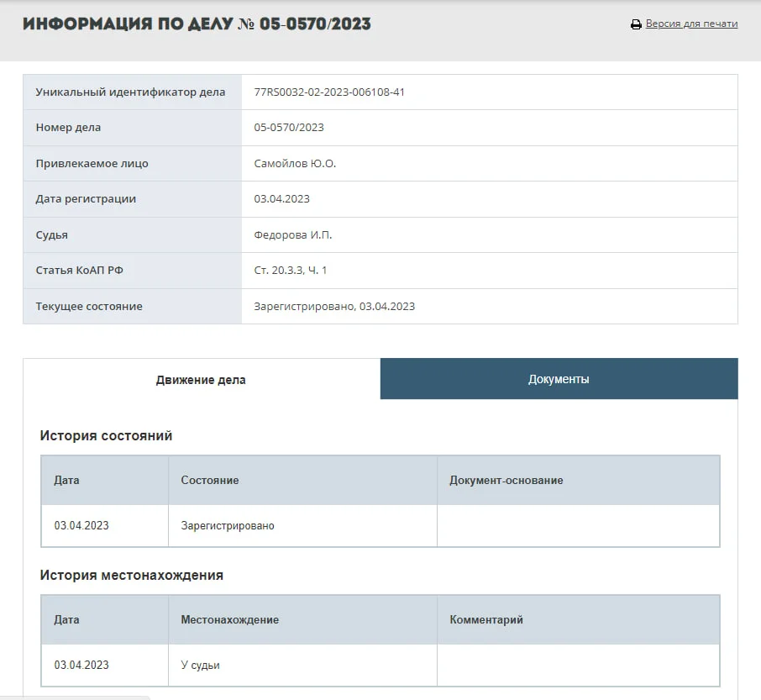Viewport: 761px width, 700px height.
Task: Open the 'Версия для печати' link
Action: (x=691, y=24)
